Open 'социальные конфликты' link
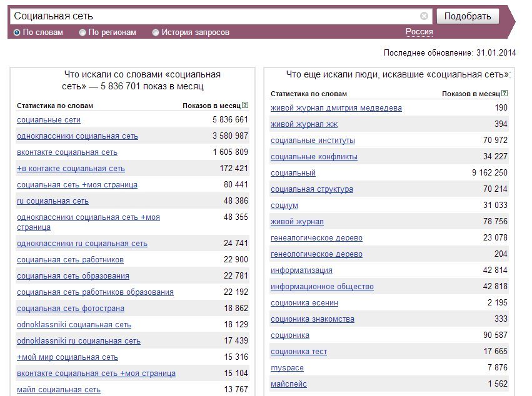The width and height of the screenshot is (532, 396). [314, 157]
